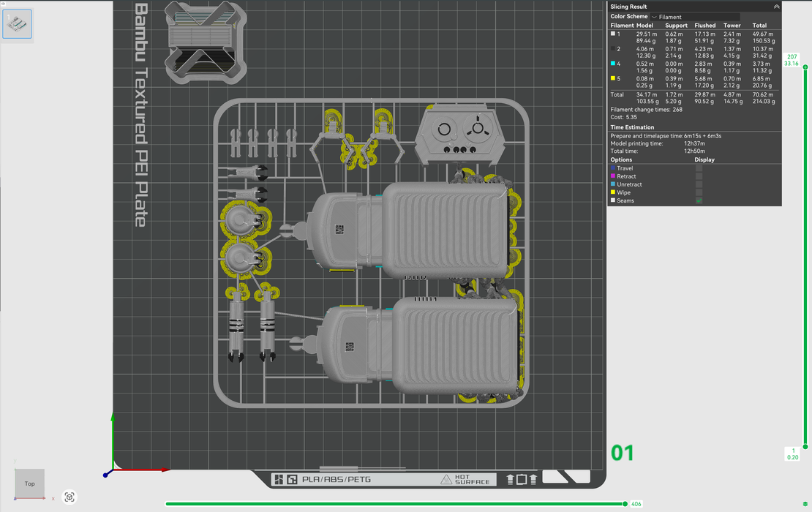Open the Color Scheme dropdown
Viewport: 812px width, 512px height.
click(x=695, y=17)
